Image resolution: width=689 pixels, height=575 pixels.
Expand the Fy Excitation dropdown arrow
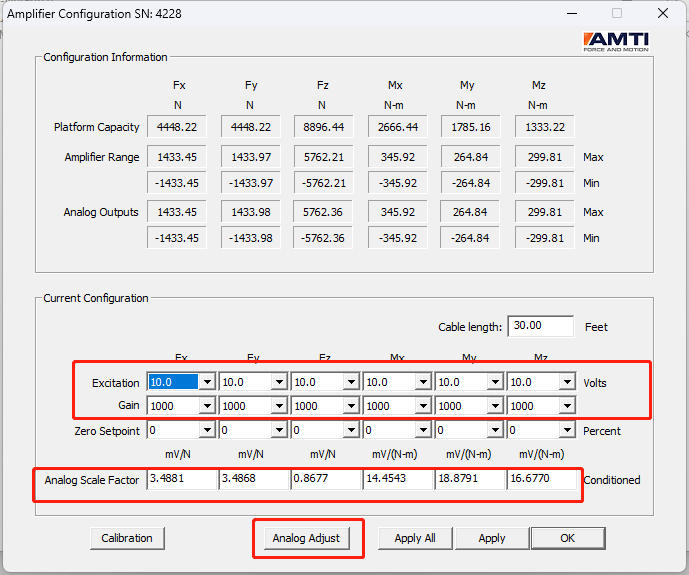click(279, 382)
